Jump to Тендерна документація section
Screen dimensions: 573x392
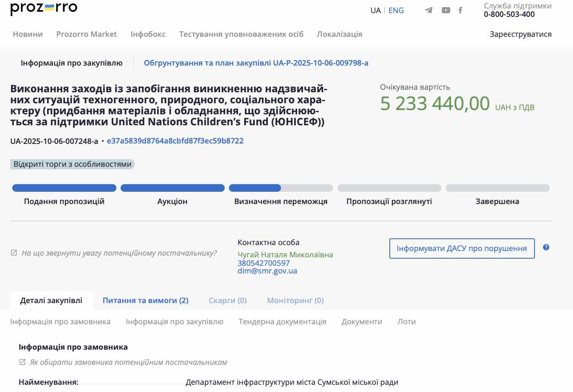(282, 322)
